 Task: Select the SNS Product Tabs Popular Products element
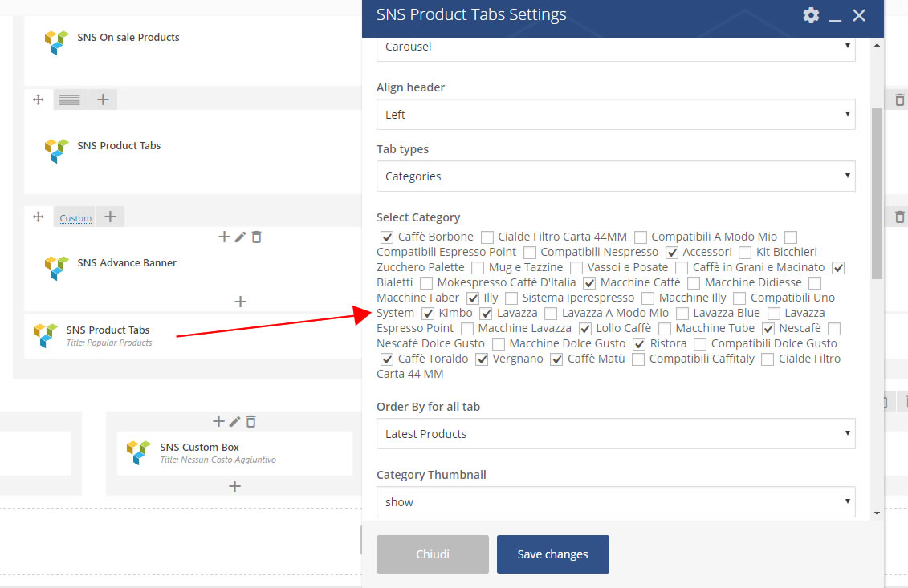[x=108, y=335]
